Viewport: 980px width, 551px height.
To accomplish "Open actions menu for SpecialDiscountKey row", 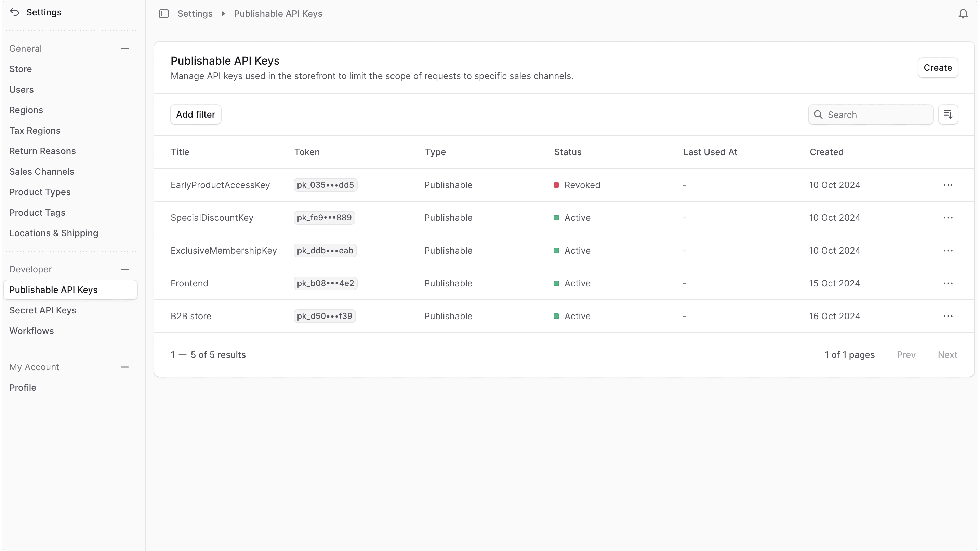I will click(x=948, y=218).
